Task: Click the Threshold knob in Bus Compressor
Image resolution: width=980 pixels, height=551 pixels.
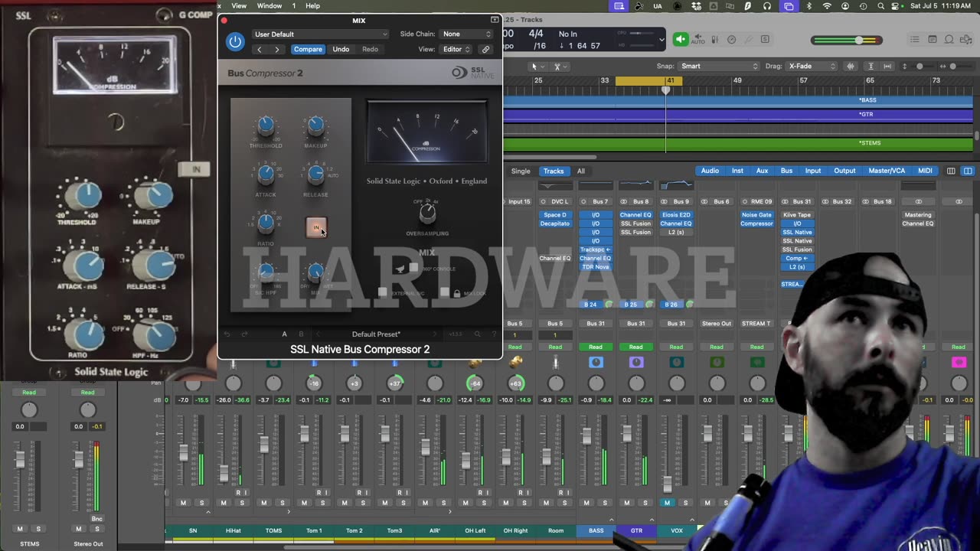Action: tap(266, 125)
